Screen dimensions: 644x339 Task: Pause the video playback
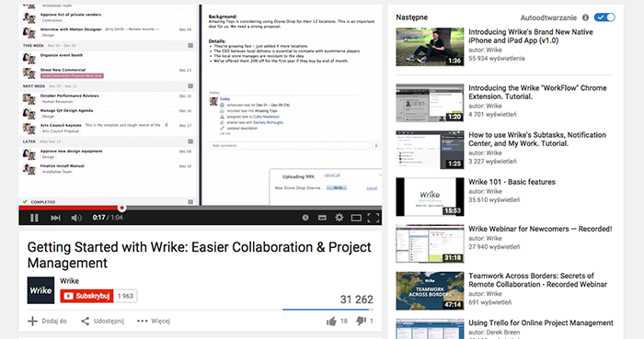(34, 218)
